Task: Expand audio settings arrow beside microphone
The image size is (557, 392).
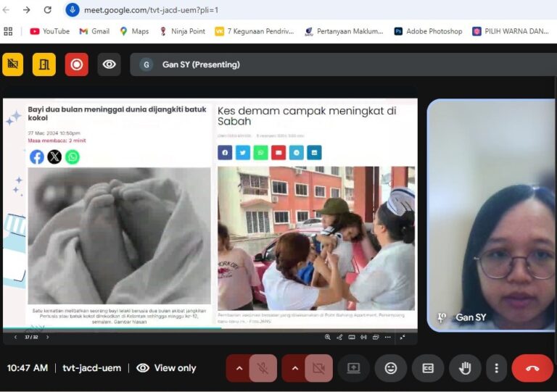Action: (238, 368)
